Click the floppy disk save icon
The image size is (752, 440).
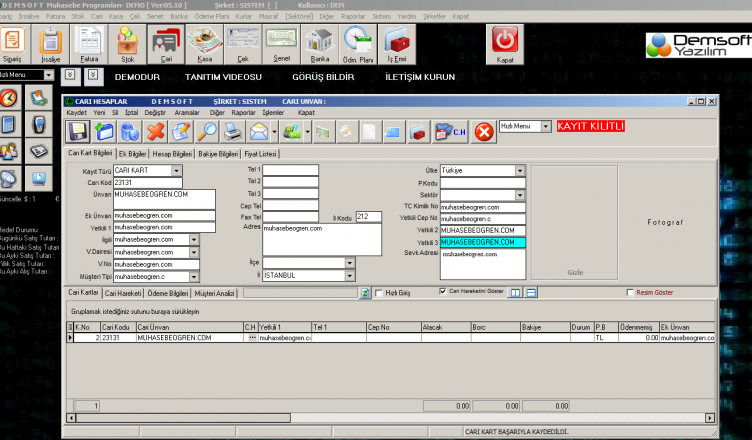coord(78,131)
